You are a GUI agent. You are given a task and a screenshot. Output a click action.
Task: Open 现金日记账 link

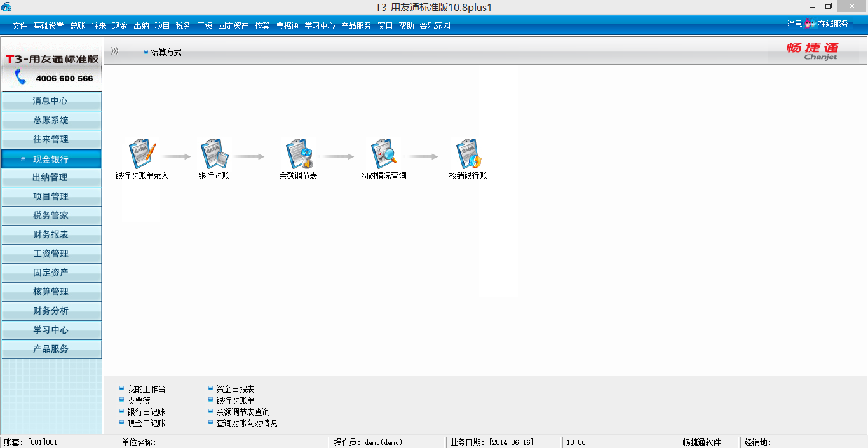tap(146, 423)
